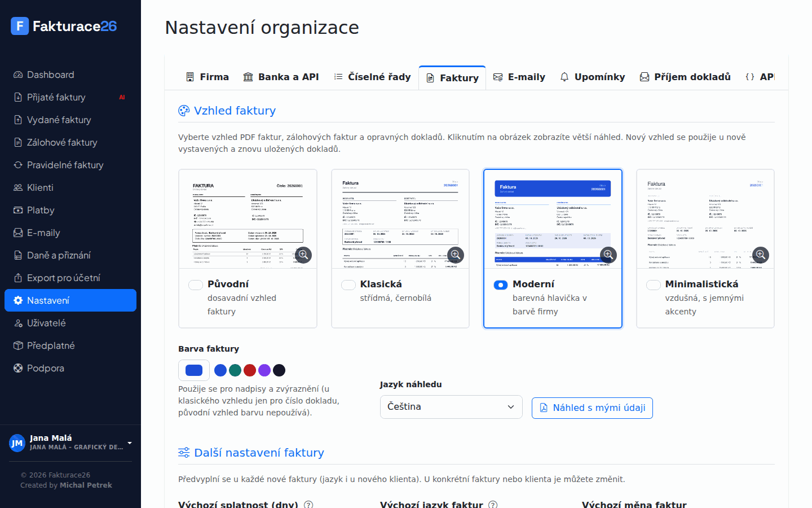Switch to the Příjem dokladů tab
The image size is (812, 508).
pos(685,77)
